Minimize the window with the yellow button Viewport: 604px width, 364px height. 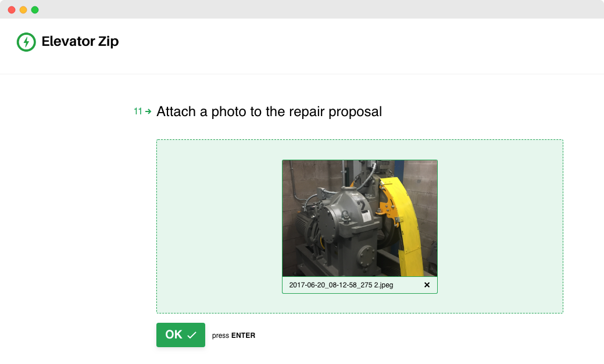point(23,10)
